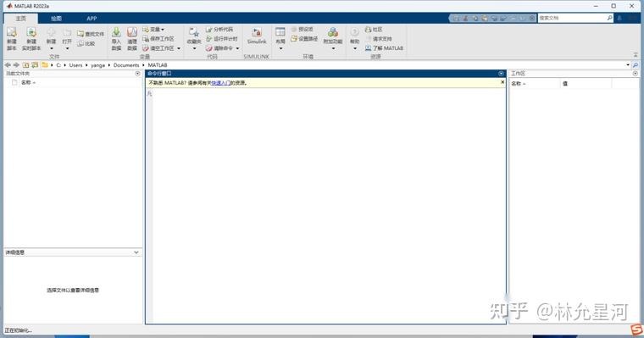Click the 清空工作区 (Clear Workspace) button
The width and height of the screenshot is (644, 338).
pyautogui.click(x=158, y=48)
